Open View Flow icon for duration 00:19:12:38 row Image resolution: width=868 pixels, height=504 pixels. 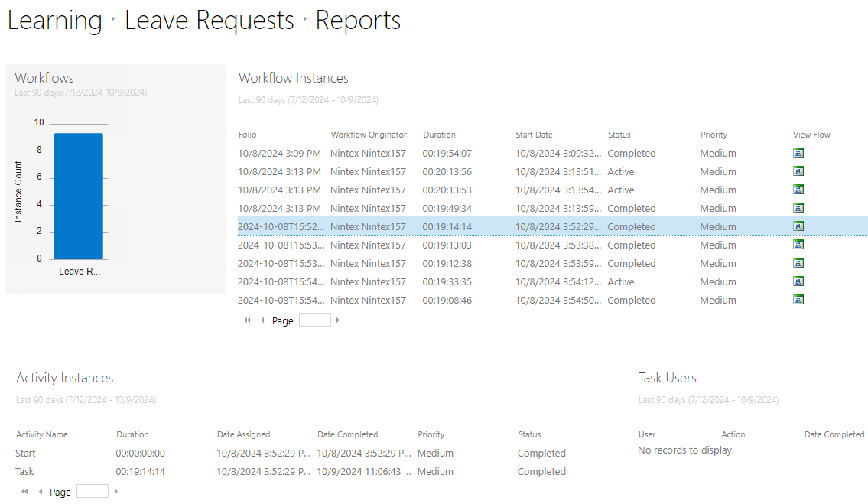pos(798,262)
